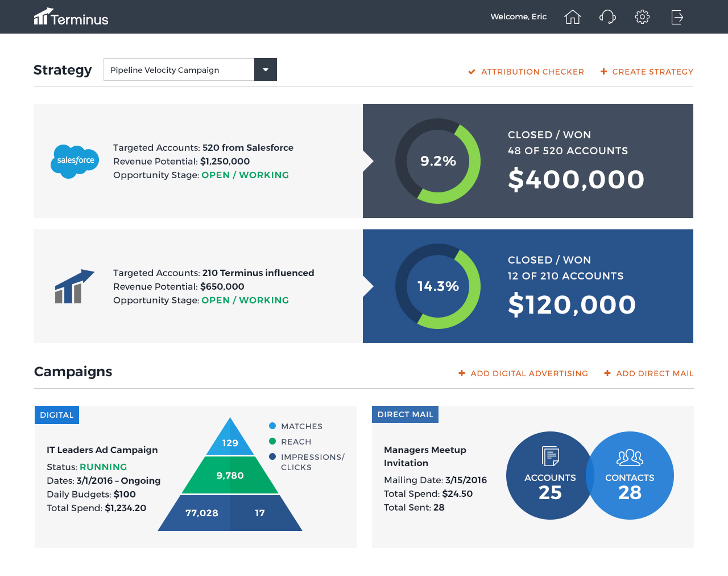Click Total Spend $1,234.20 value
The width and height of the screenshot is (728, 576).
pos(125,508)
